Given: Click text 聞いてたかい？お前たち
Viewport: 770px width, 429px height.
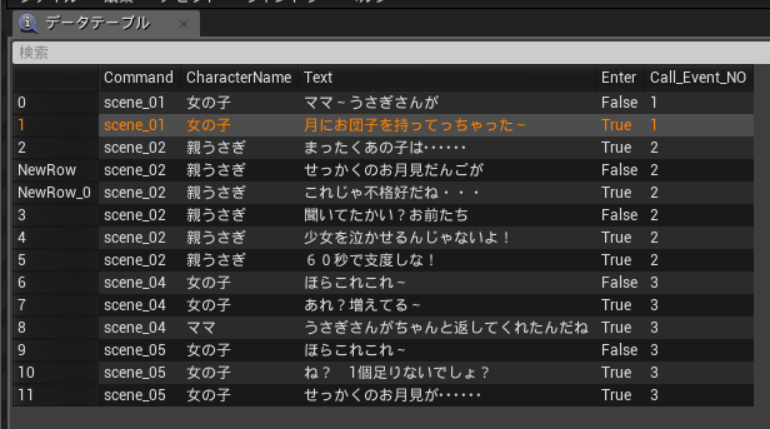Looking at the screenshot, I should click(386, 215).
